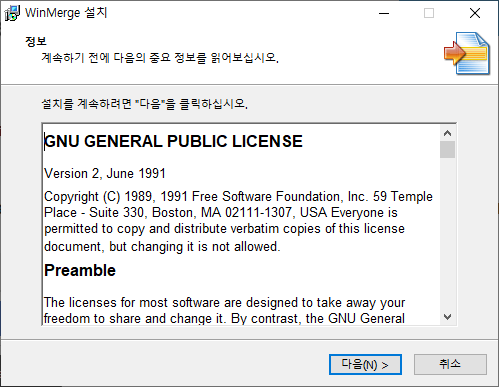Viewport: 499px width, 387px height.
Task: Click the wizard page image in header
Action: coord(466,53)
